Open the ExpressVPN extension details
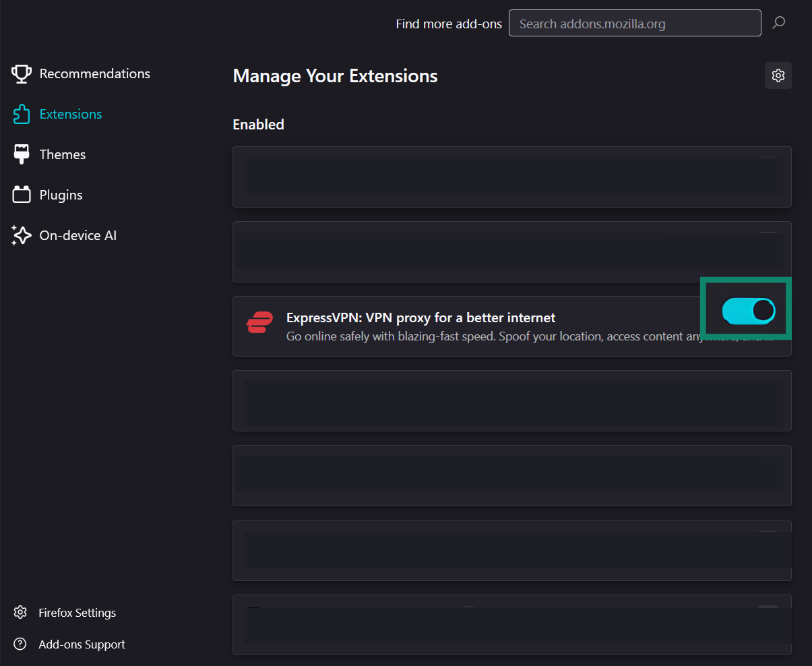 tap(421, 317)
